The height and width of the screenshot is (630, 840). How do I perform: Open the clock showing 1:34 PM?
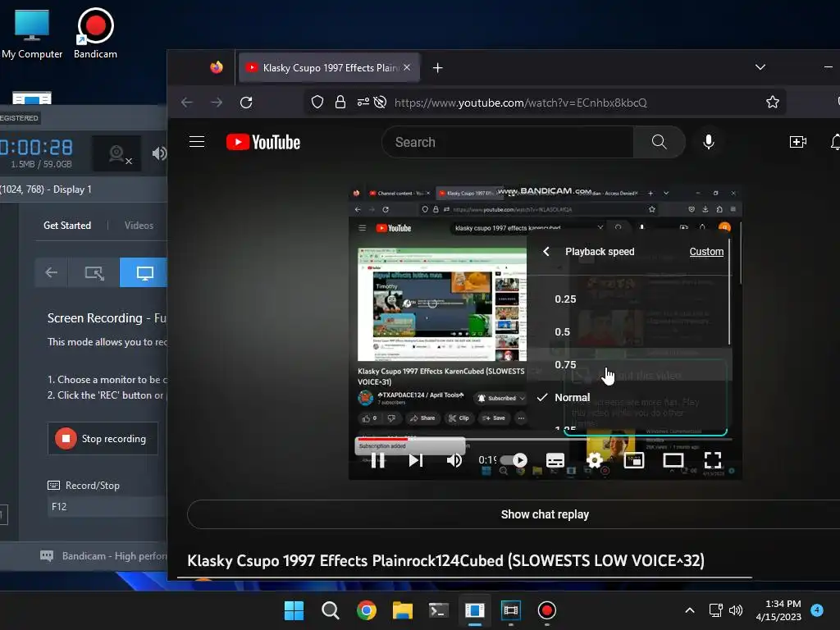778,610
